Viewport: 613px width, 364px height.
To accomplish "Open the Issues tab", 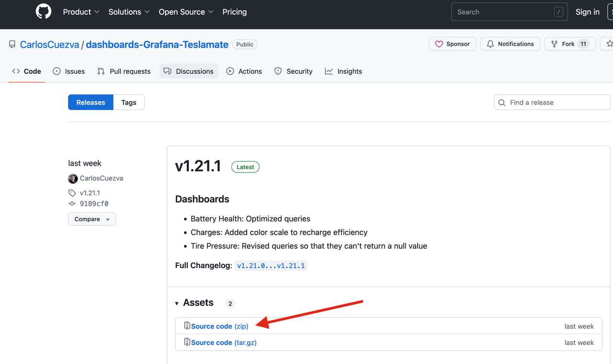I will (x=69, y=71).
